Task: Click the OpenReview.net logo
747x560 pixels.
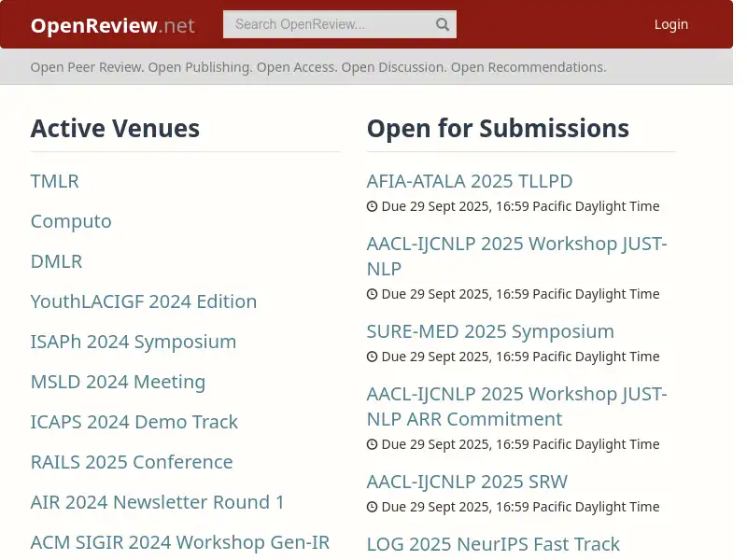Action: (112, 25)
